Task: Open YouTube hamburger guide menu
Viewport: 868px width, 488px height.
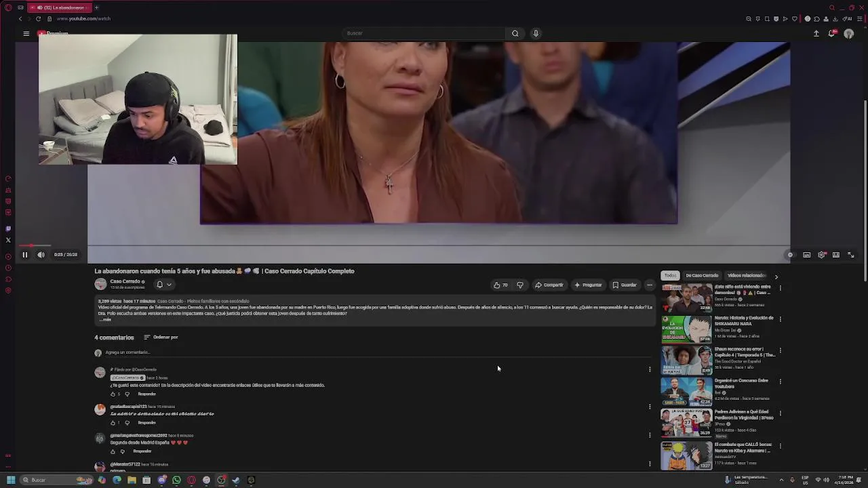Action: tap(26, 33)
